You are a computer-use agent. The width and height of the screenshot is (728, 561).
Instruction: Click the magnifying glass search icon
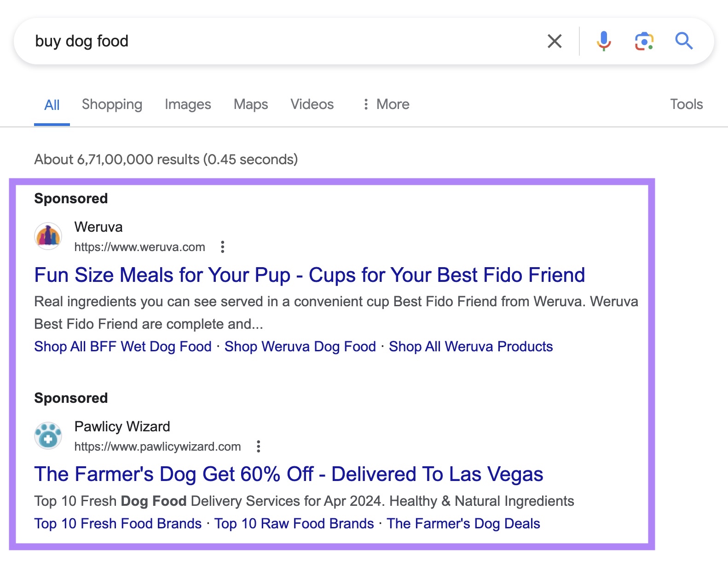tap(684, 41)
